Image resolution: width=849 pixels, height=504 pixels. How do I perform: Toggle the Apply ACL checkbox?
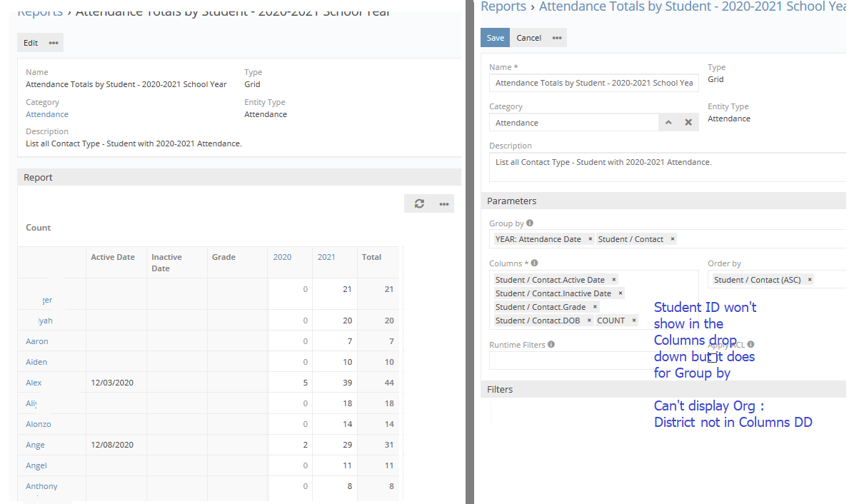[712, 358]
